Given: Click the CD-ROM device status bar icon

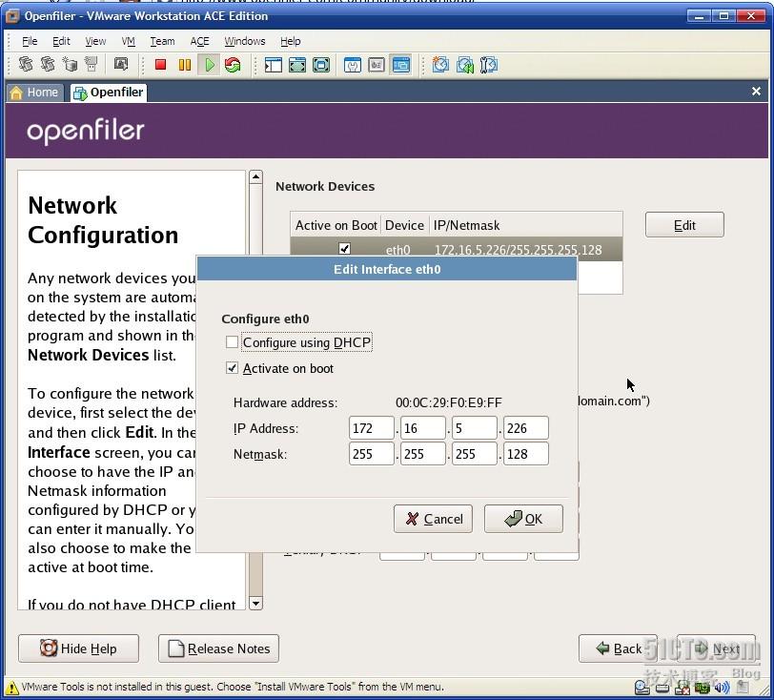Looking at the screenshot, I should [642, 688].
